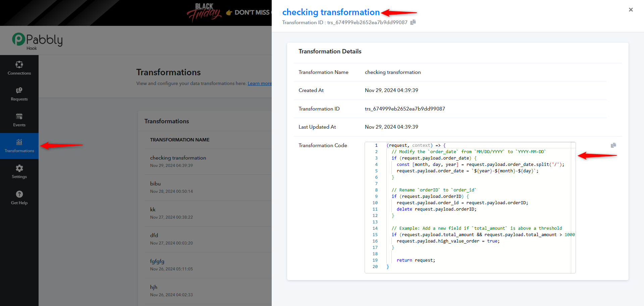Click code line 11 'delete request.payload.orderID;'
The height and width of the screenshot is (306, 644).
(436, 209)
